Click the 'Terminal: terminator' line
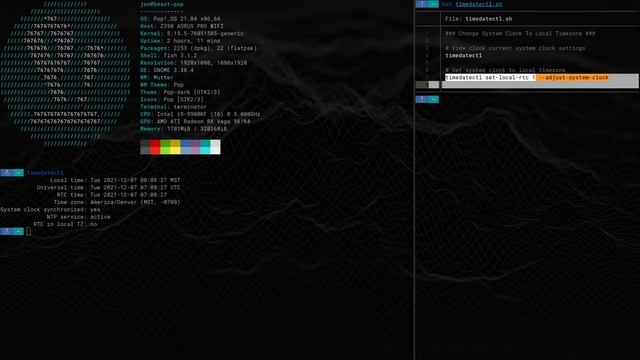Screen dimensions: 640x360 [173, 107]
